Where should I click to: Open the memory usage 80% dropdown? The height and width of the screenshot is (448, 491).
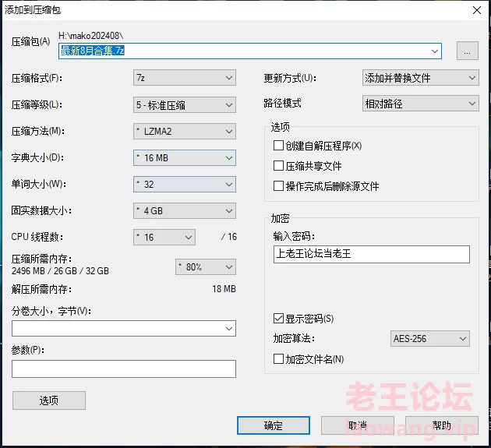click(x=206, y=266)
